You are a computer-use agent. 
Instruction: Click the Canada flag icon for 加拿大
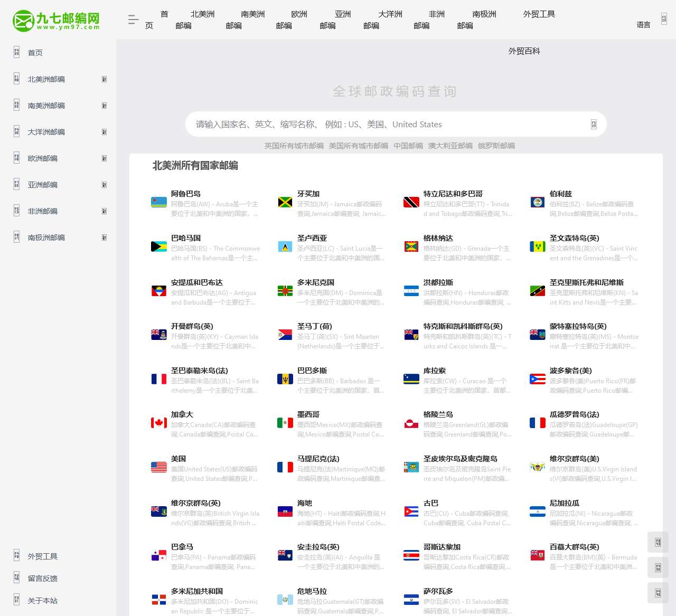coord(159,423)
